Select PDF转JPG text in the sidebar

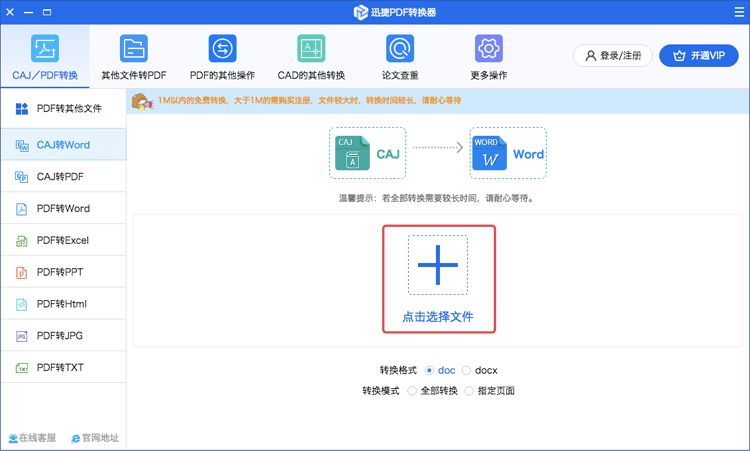pos(60,336)
